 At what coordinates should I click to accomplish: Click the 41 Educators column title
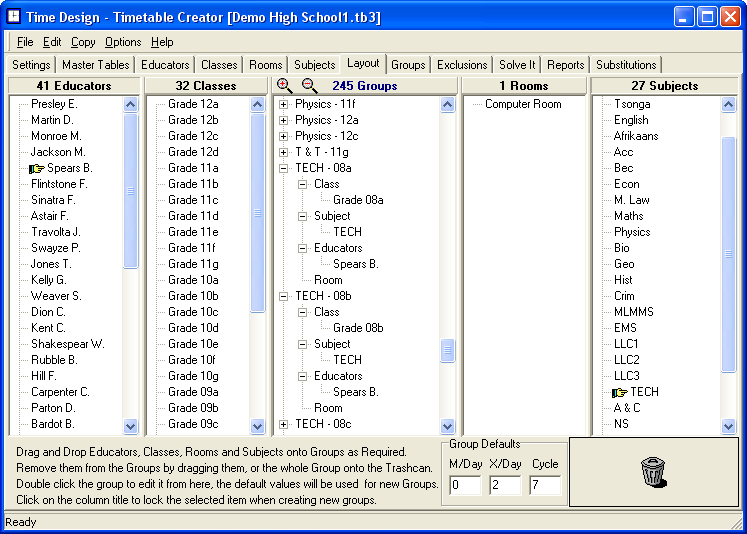tap(74, 86)
